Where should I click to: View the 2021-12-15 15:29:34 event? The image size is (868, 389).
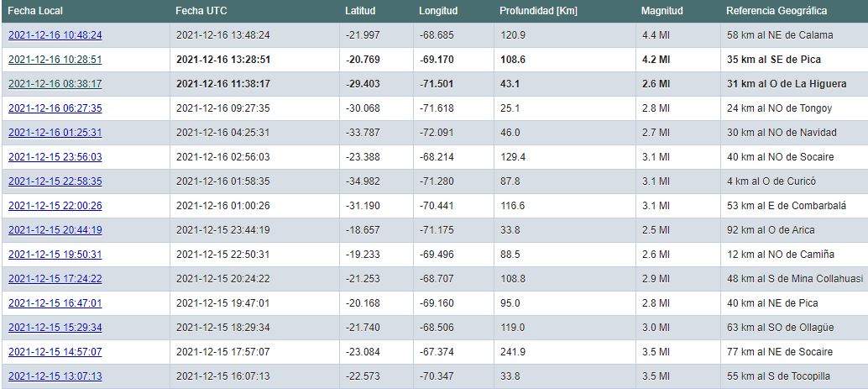(55, 328)
